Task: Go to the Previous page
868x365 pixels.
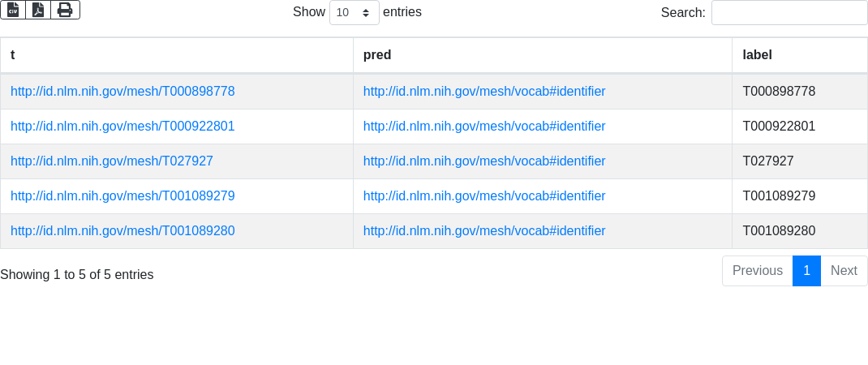Action: [x=758, y=271]
